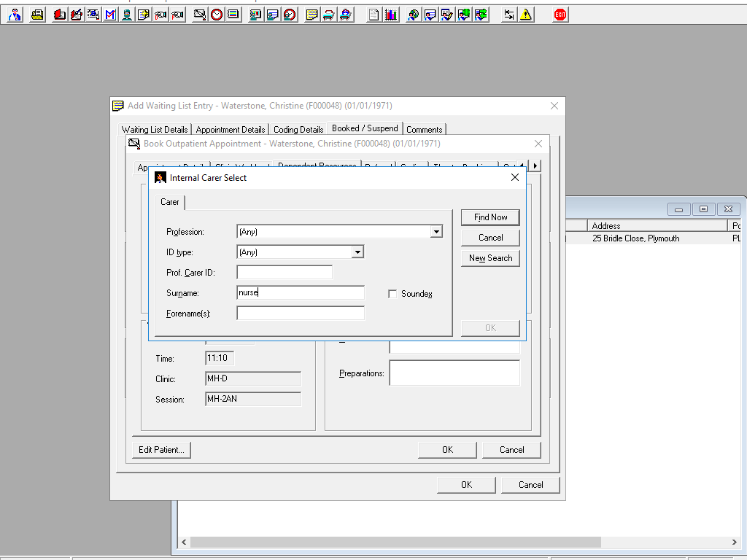Click the New Search button

490,258
